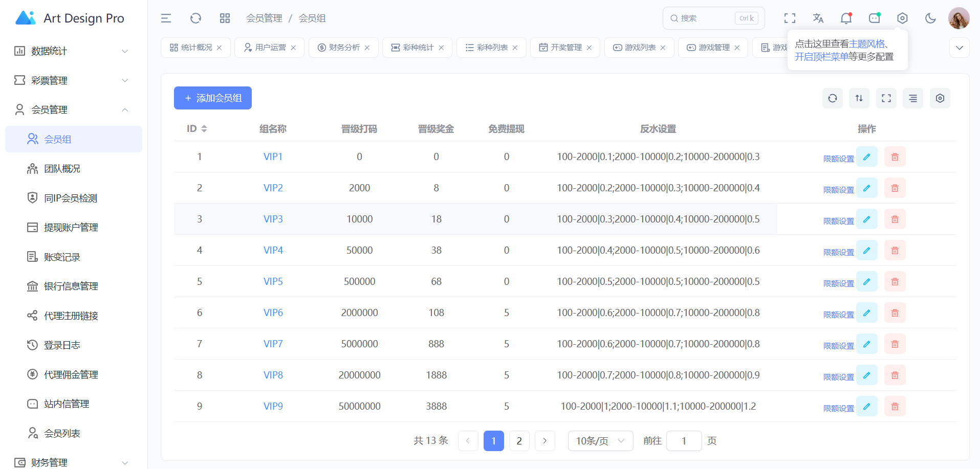Delete the VIP5 member group
Screen dimensions: 980x469
(895, 281)
